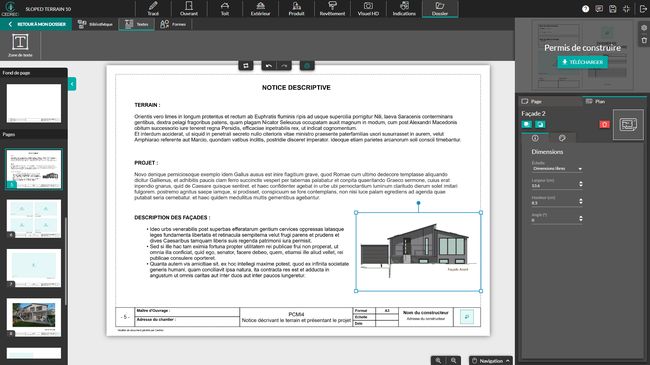650x365 pixels.
Task: Click the rotation handle above façade image
Action: point(418,203)
